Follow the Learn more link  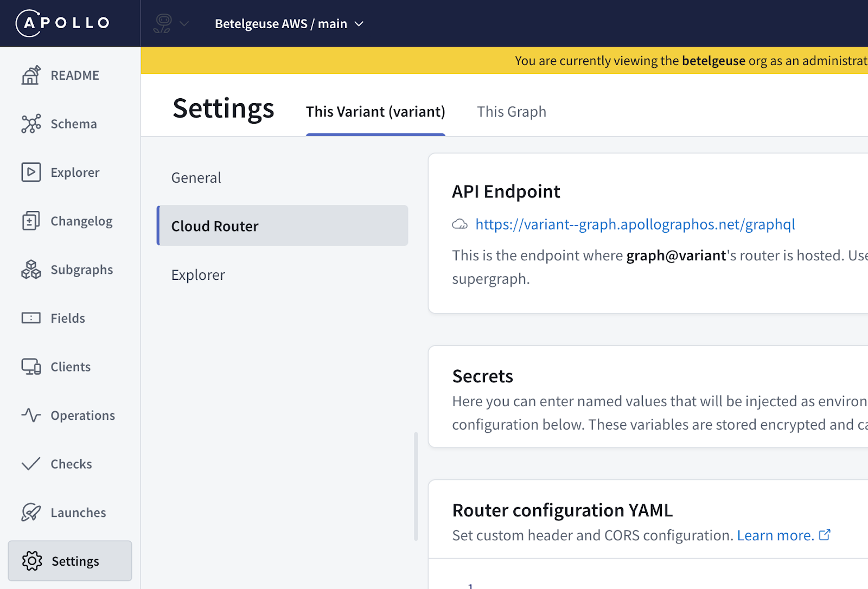point(775,535)
